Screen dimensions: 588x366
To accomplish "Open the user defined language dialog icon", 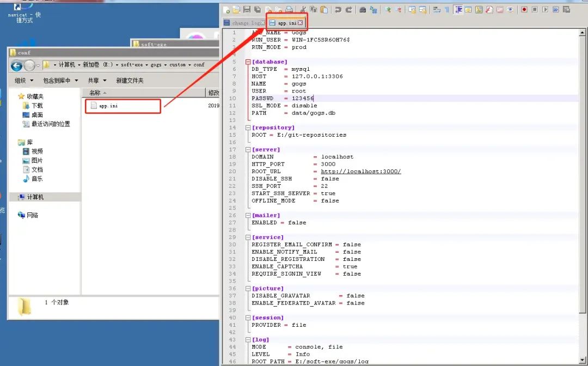I will tap(468, 10).
